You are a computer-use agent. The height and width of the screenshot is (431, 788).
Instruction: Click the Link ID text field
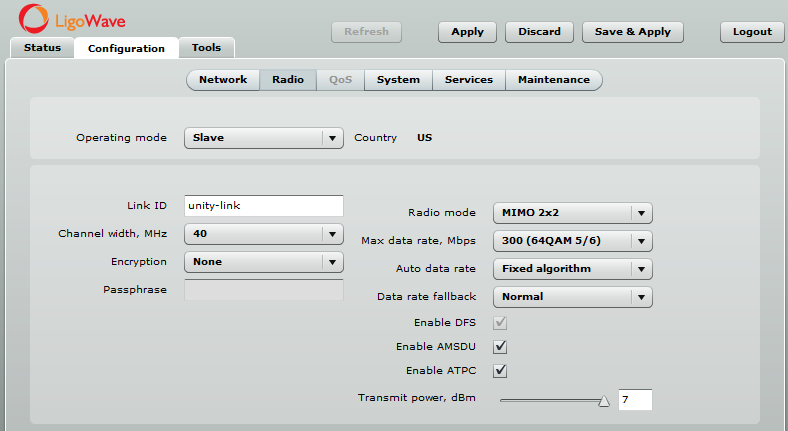(263, 206)
